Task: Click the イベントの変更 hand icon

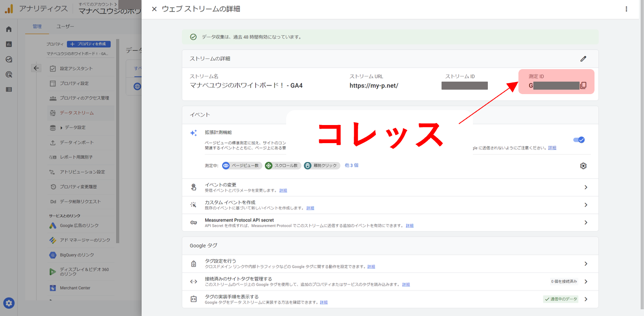Action: point(194,187)
